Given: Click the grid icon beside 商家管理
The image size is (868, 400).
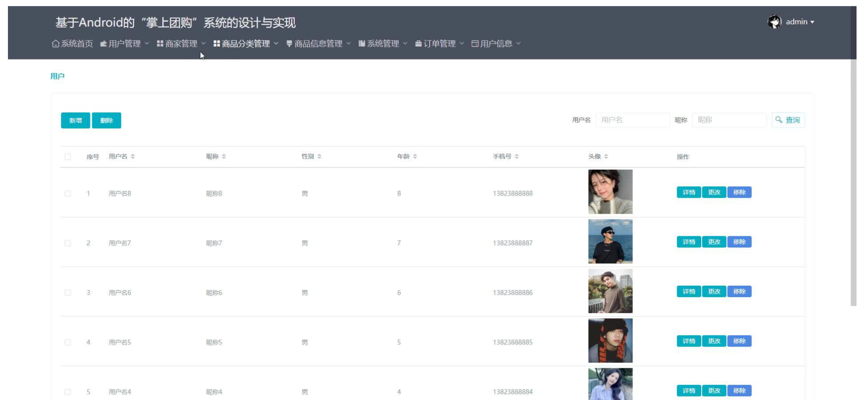Looking at the screenshot, I should click(160, 44).
